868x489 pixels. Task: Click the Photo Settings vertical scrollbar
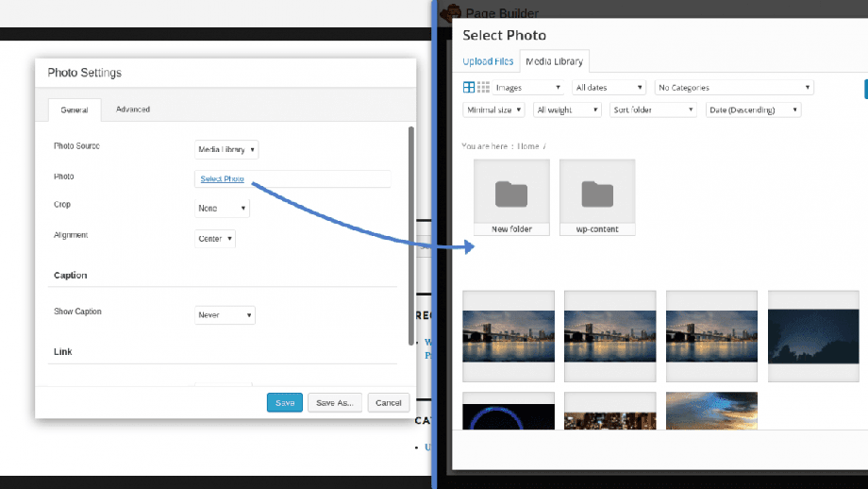tap(410, 236)
